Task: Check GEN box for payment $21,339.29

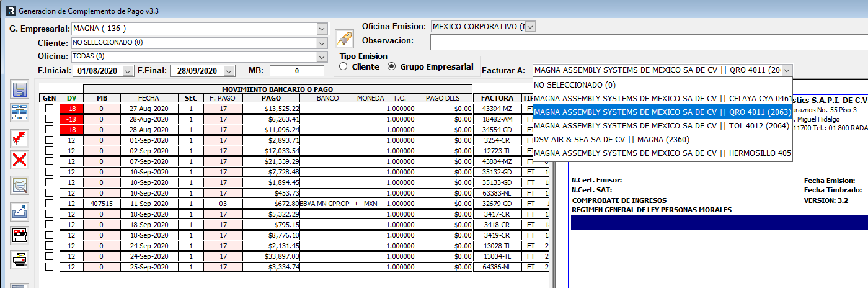Action: 49,161
